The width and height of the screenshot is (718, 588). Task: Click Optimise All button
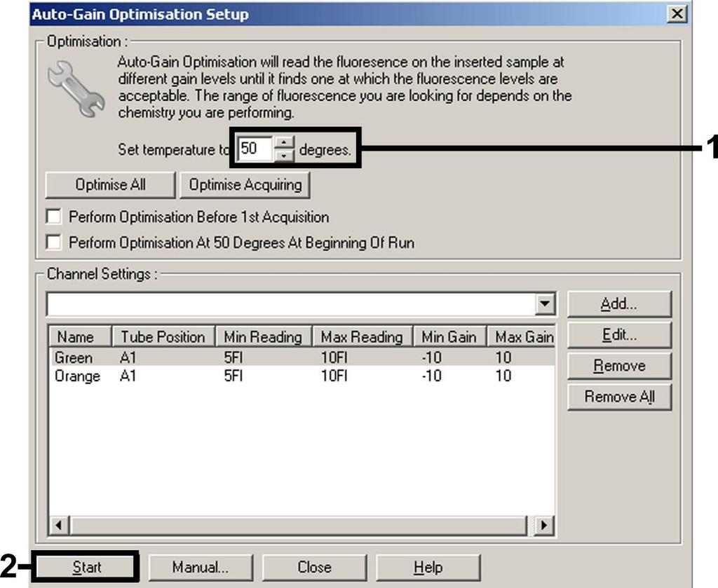[110, 185]
